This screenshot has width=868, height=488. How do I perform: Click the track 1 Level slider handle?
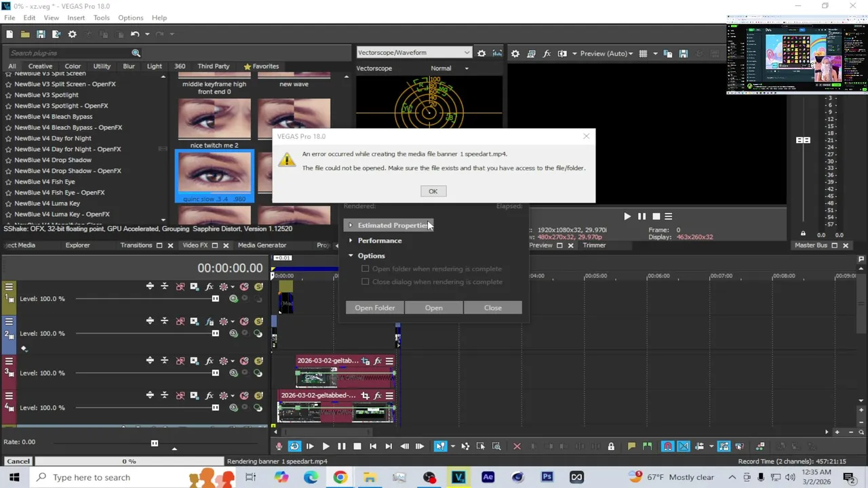tap(215, 299)
